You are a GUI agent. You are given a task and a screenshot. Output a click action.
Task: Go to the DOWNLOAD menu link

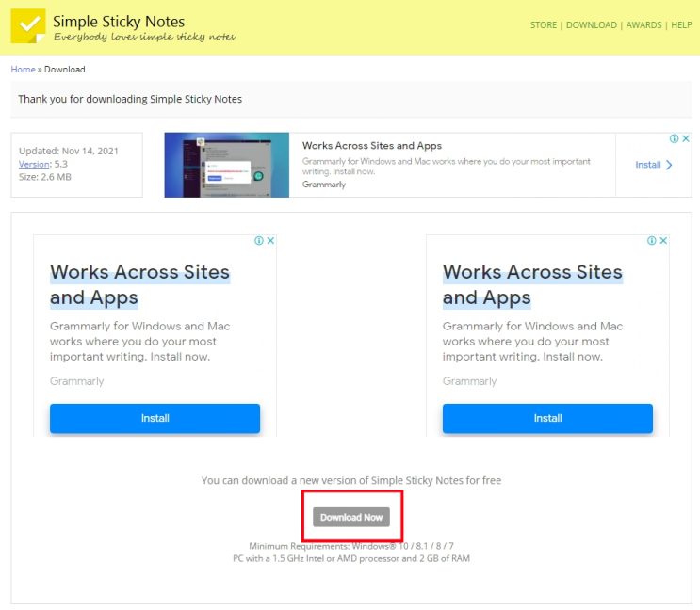pos(591,25)
